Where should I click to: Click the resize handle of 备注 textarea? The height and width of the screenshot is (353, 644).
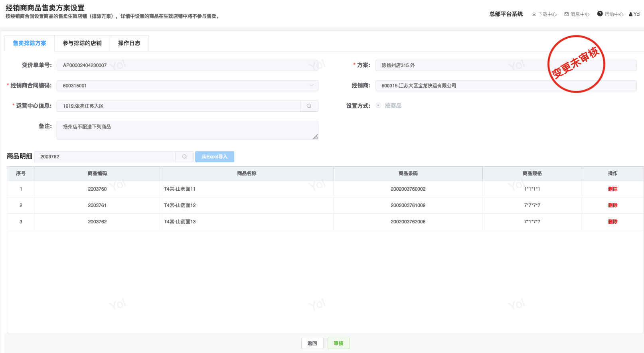pyautogui.click(x=315, y=137)
